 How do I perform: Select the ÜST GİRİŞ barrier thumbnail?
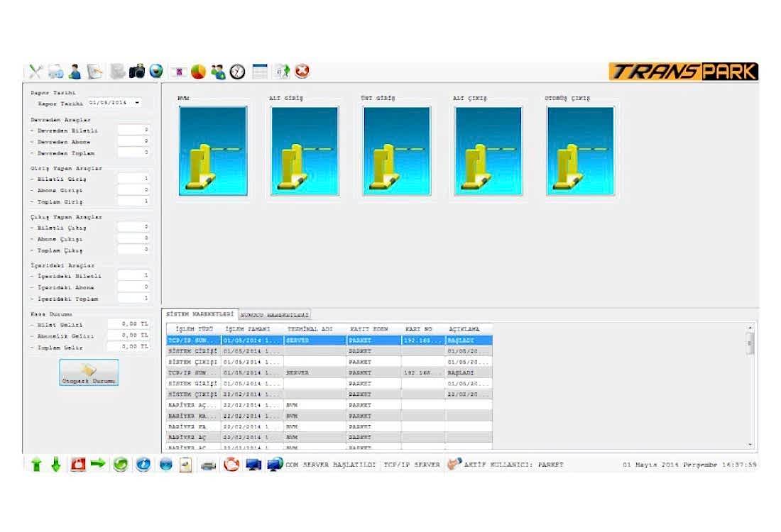pos(397,151)
